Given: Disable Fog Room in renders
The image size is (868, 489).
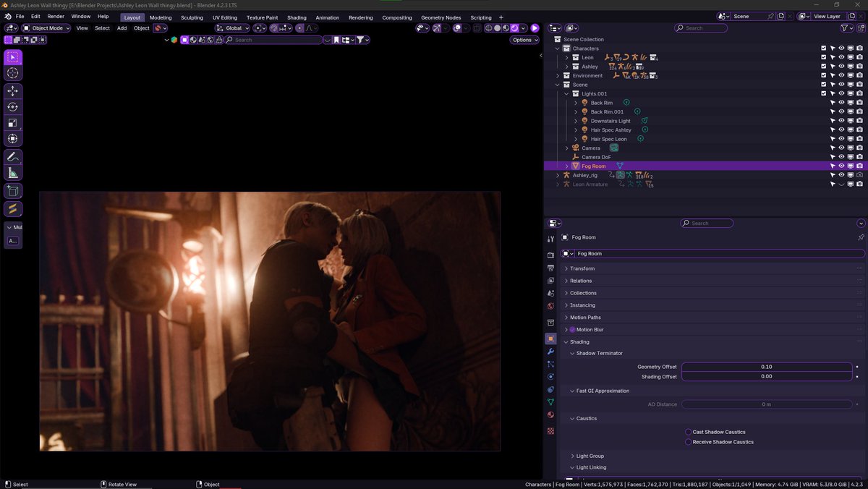Looking at the screenshot, I should pos(859,166).
